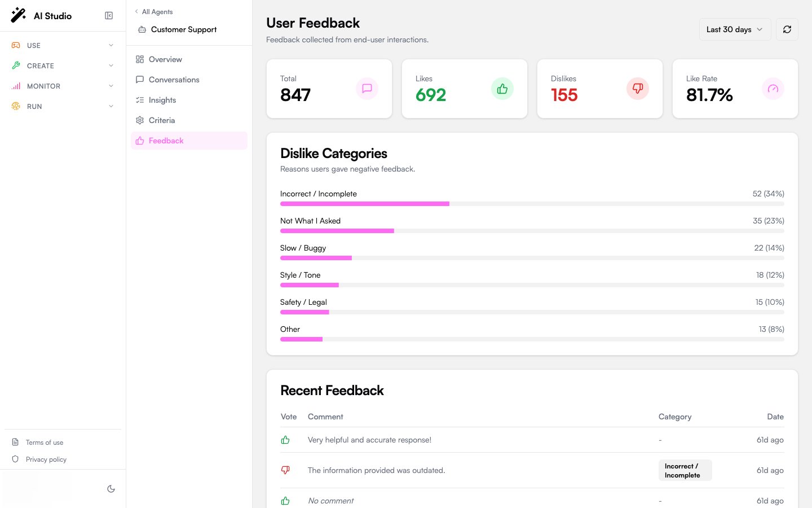Go to the Insights tab
Screen dimensions: 812x508
point(189,100)
